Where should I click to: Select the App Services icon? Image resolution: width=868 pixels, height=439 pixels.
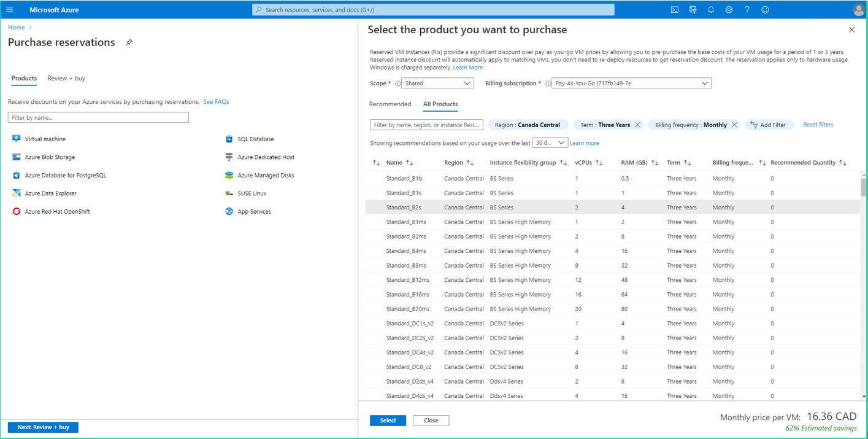(x=229, y=211)
